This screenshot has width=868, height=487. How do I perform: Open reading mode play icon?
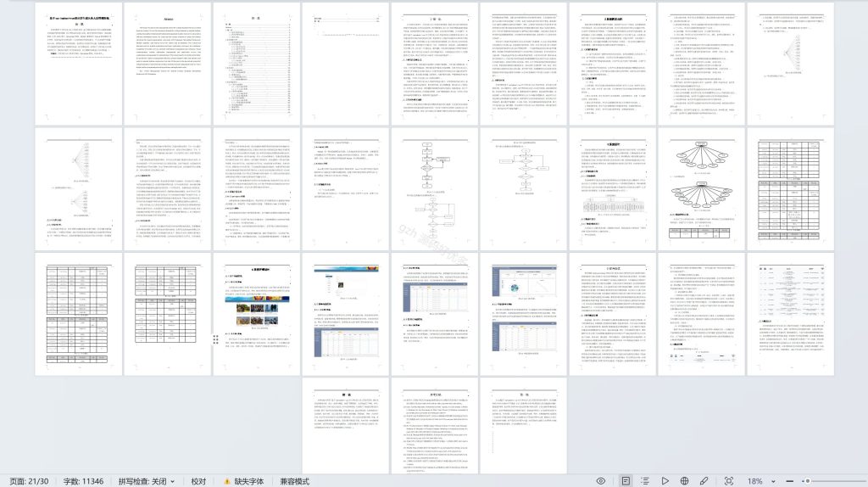[665, 481]
